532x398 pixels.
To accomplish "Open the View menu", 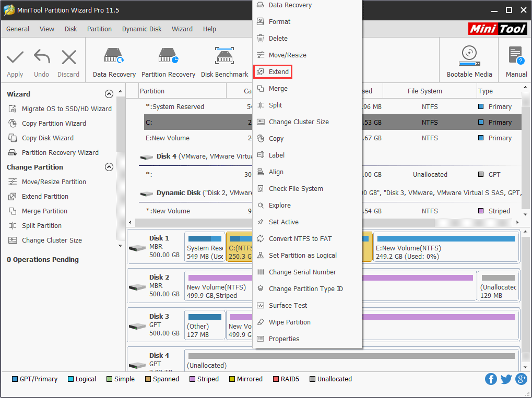I will coord(47,29).
